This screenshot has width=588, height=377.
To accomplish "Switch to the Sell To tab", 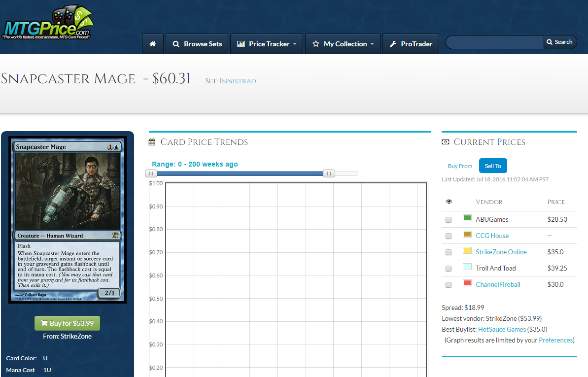I will tap(493, 166).
